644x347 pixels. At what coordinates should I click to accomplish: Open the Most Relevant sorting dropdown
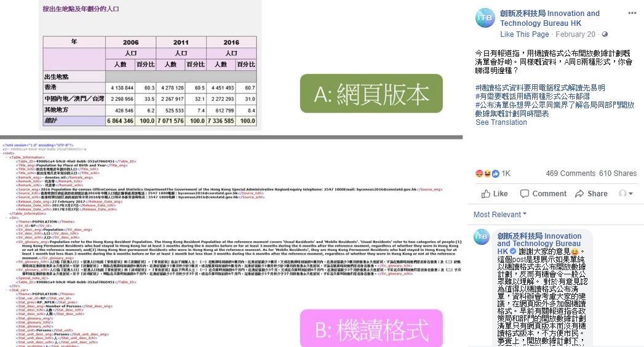(500, 214)
